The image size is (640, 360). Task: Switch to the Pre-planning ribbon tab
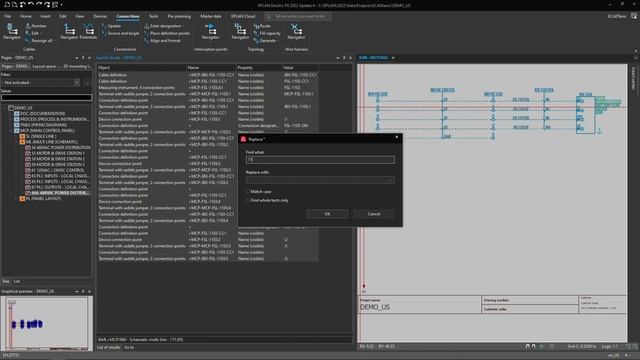click(x=179, y=16)
